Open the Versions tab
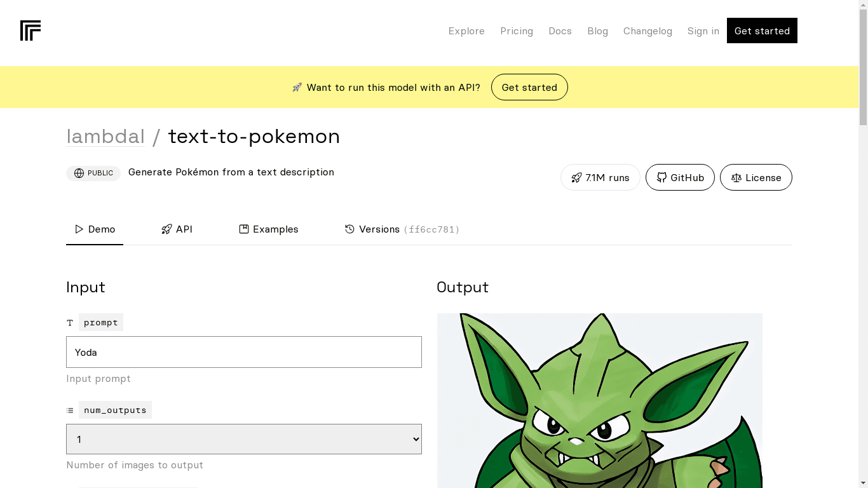 pos(402,229)
